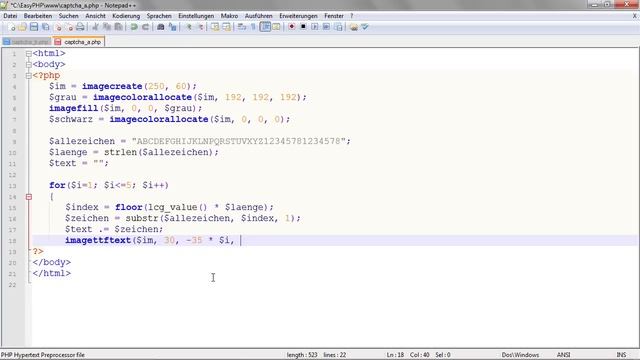Collapse the <html> fold marker on line 1

point(29,53)
